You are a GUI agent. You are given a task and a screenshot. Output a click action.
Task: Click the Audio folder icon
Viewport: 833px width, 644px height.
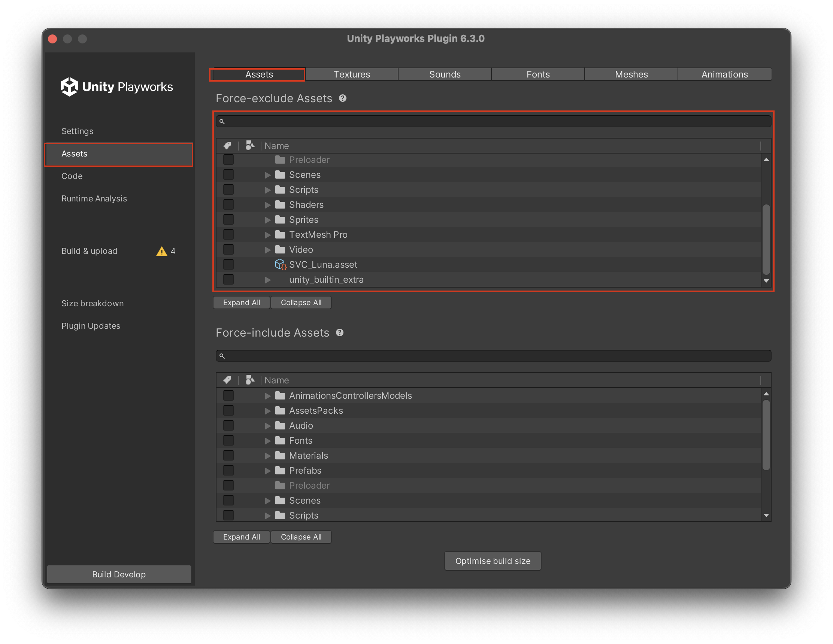pyautogui.click(x=280, y=425)
